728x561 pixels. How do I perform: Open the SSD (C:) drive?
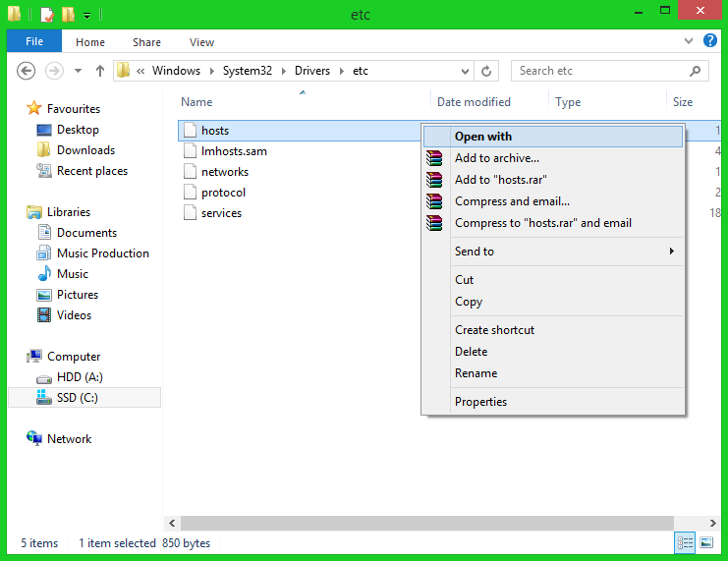84,398
